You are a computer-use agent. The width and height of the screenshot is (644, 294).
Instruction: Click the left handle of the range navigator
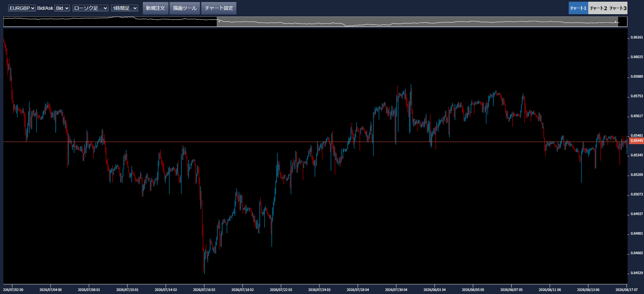tap(218, 22)
